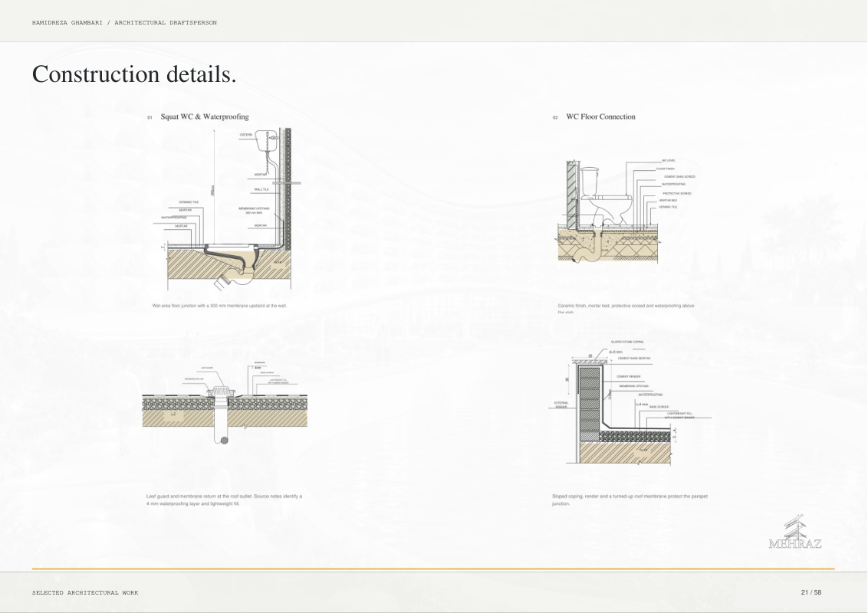This screenshot has height=613, width=868.
Task: Click the "Leaf guard and membrane return" caption
Action: coord(224,500)
